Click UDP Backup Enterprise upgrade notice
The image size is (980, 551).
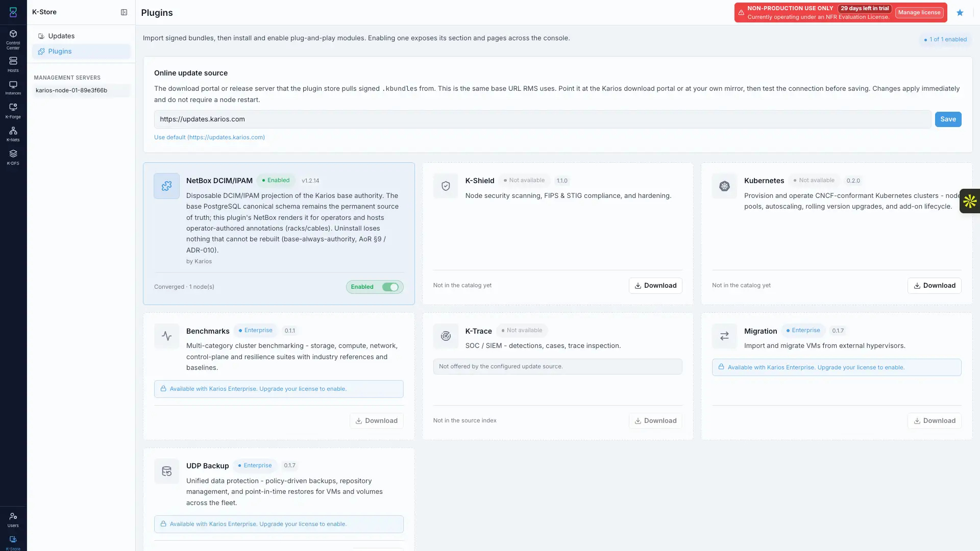pos(279,524)
